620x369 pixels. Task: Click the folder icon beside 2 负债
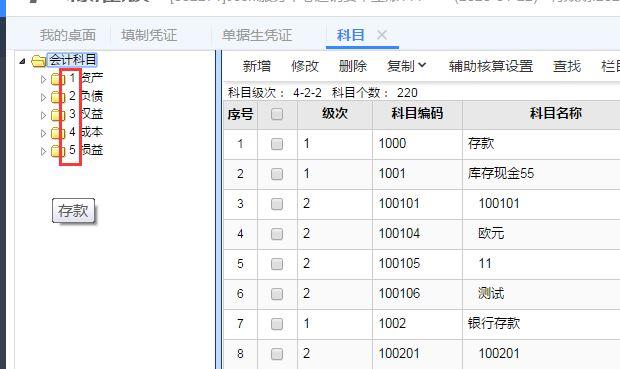[x=58, y=97]
